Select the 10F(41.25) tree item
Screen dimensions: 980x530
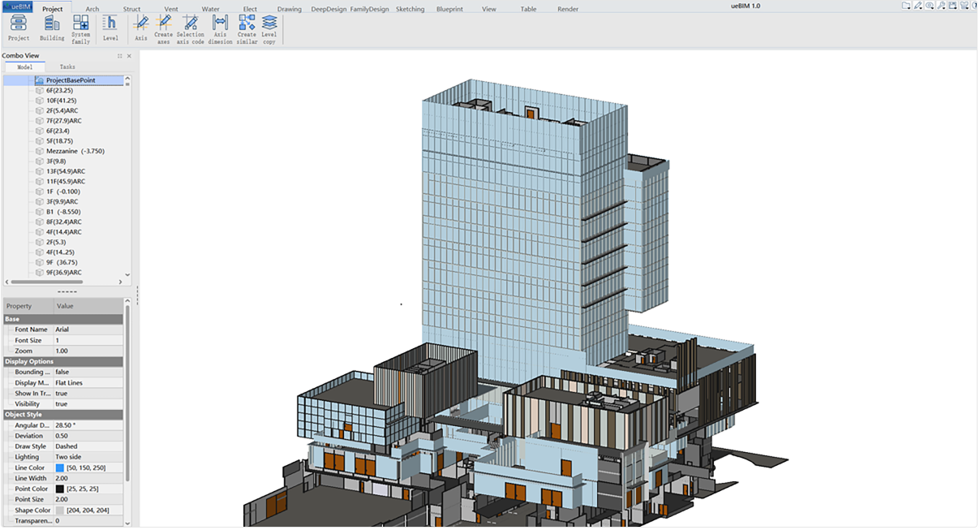pos(60,101)
